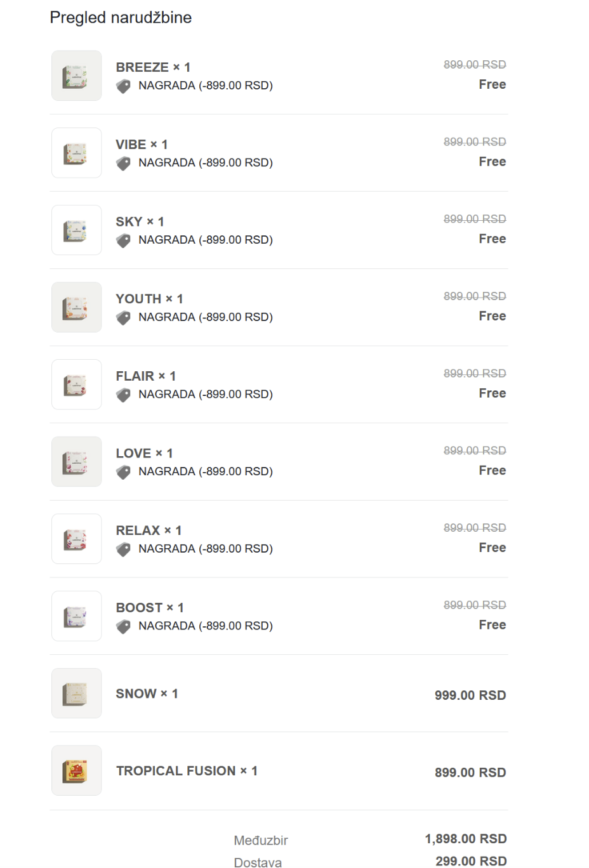The height and width of the screenshot is (868, 589).
Task: Open the BREEZE product thumbnail
Action: point(77,76)
